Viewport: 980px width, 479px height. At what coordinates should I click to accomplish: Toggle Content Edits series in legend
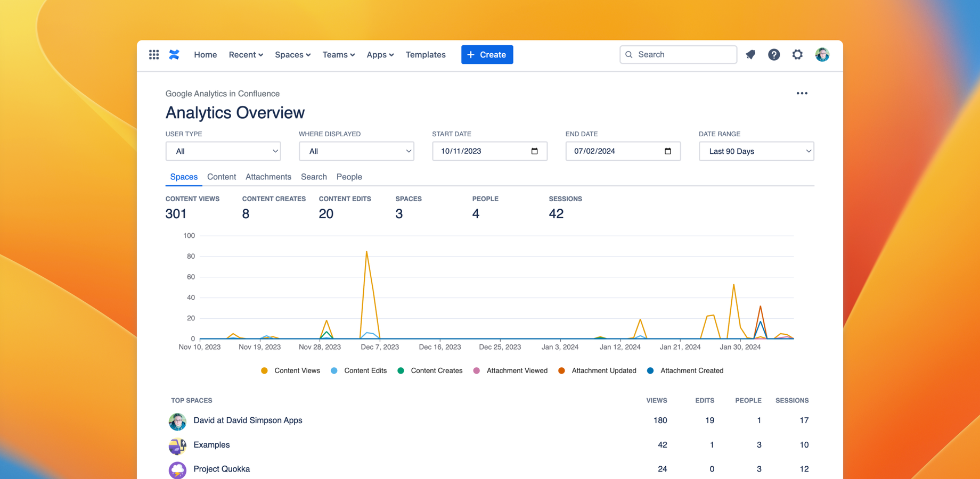[359, 370]
